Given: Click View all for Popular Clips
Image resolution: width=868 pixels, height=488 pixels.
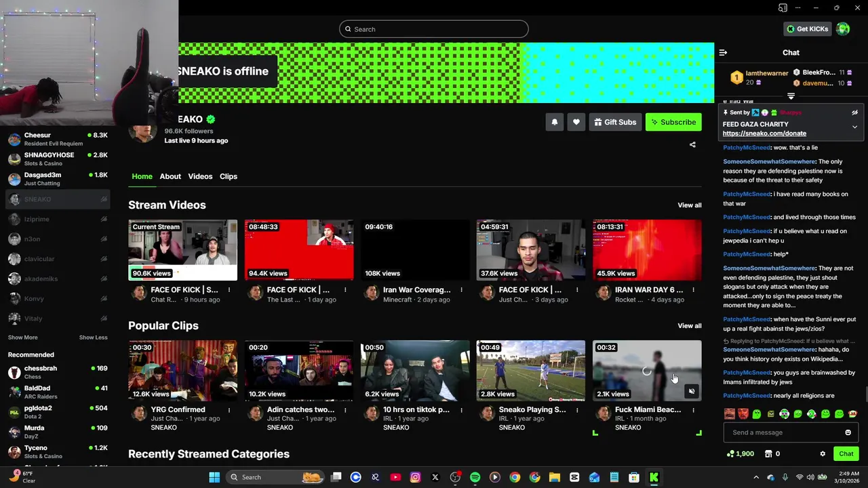Looking at the screenshot, I should [690, 326].
